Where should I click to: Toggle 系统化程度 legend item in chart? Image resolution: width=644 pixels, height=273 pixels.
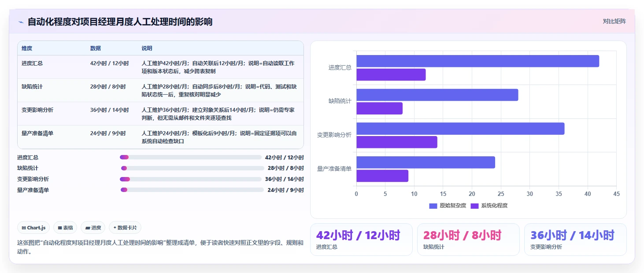pyautogui.click(x=489, y=206)
